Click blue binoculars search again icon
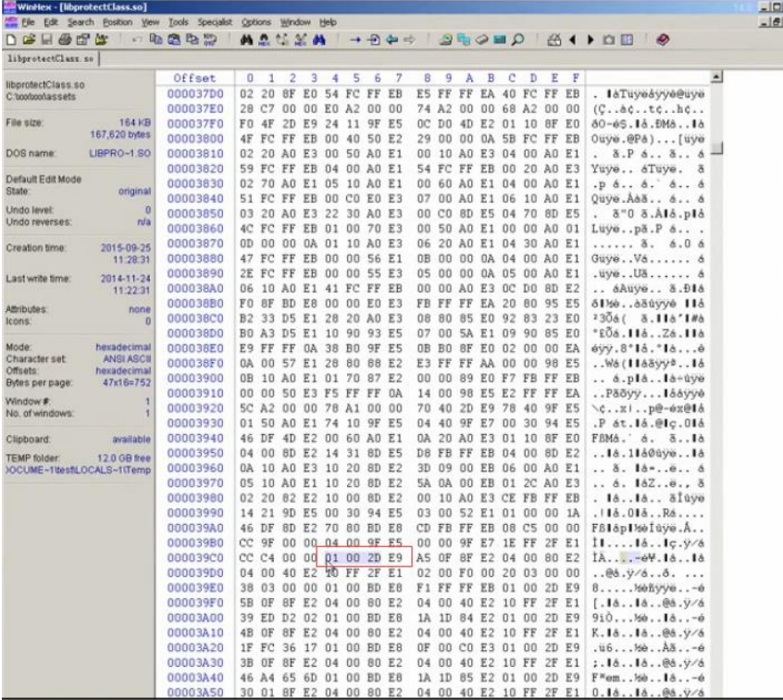Image resolution: width=783 pixels, height=700 pixels. click(319, 40)
